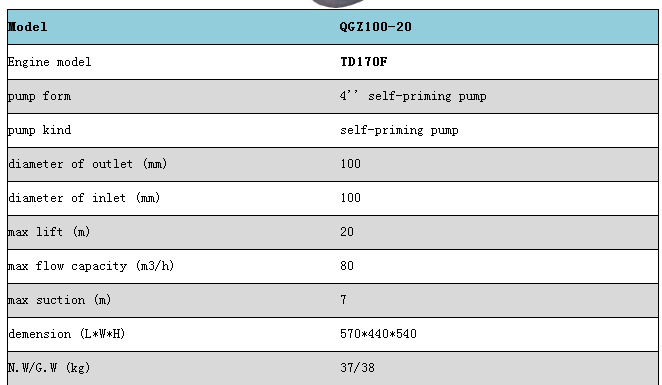Select the outlet diameter value 100
This screenshot has width=662, height=385.
point(350,164)
